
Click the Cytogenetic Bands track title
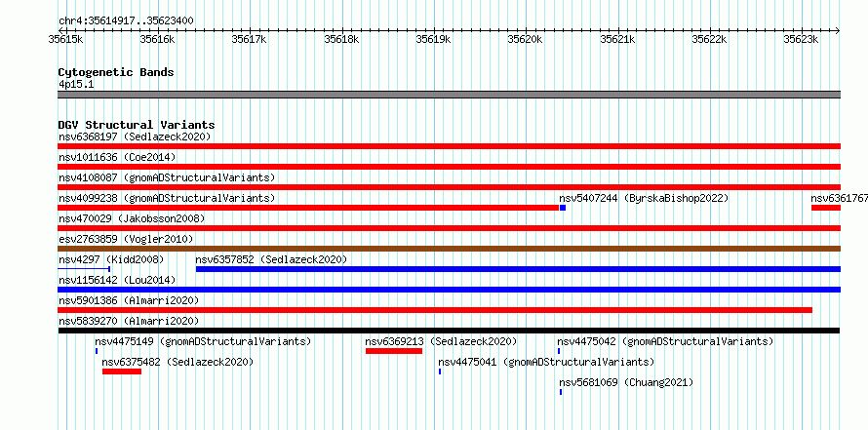pos(116,72)
